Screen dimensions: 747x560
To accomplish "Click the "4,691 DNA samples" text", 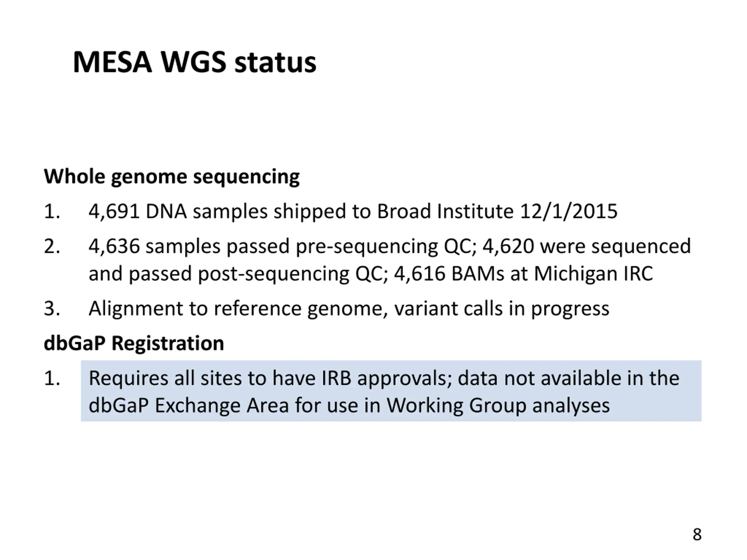I will pyautogui.click(x=137, y=212).
